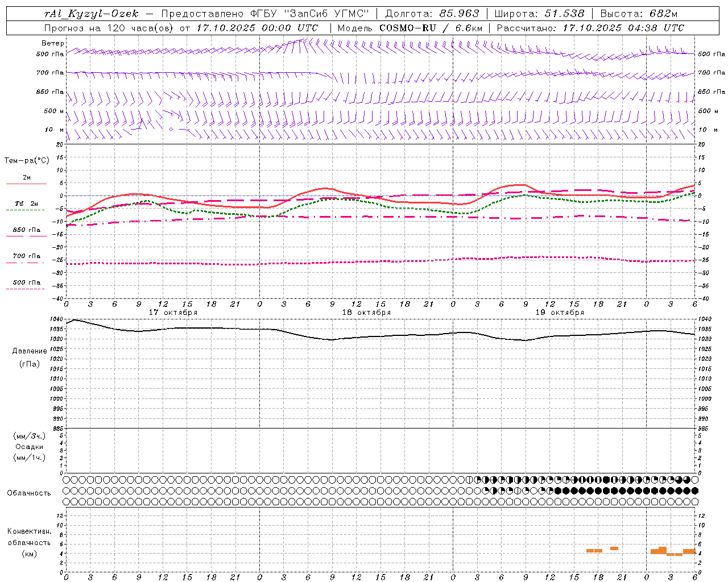Screen dimensions: 728x582
Task: Click the 19 октября date label
Action: (x=560, y=313)
